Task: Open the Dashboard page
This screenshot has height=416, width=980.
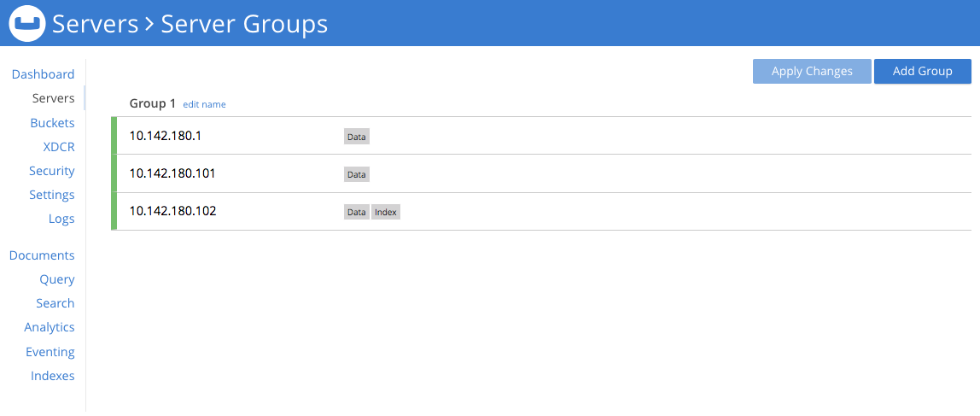Action: pos(43,74)
